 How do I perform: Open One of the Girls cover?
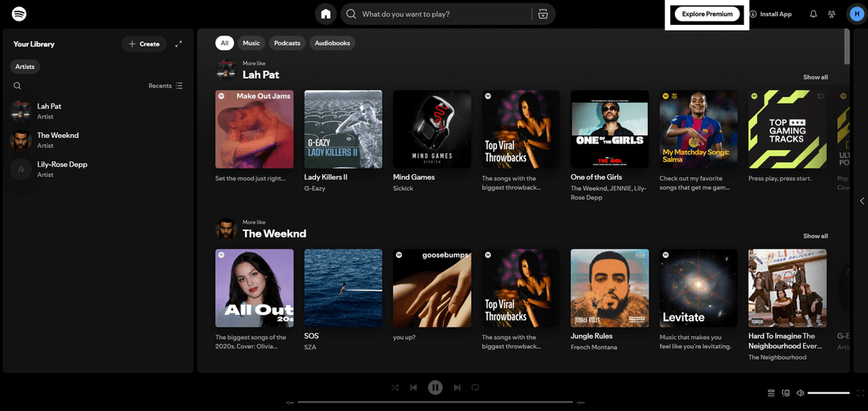(x=609, y=129)
